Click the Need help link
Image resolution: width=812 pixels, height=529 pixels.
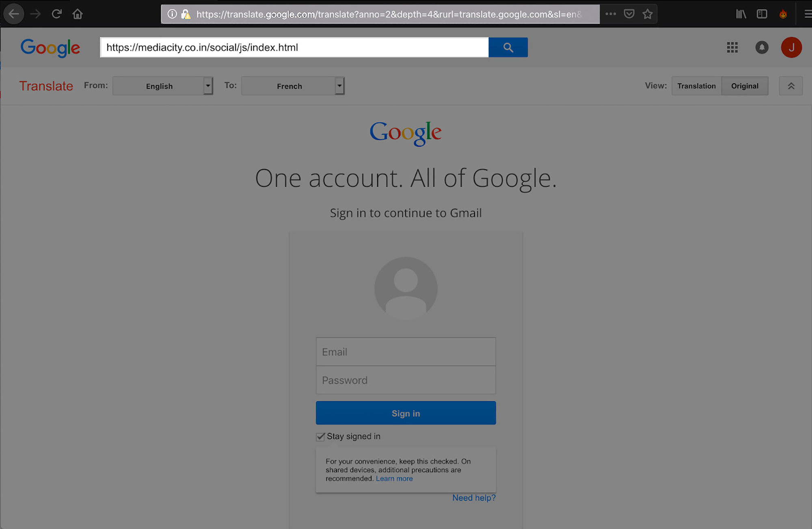473,498
